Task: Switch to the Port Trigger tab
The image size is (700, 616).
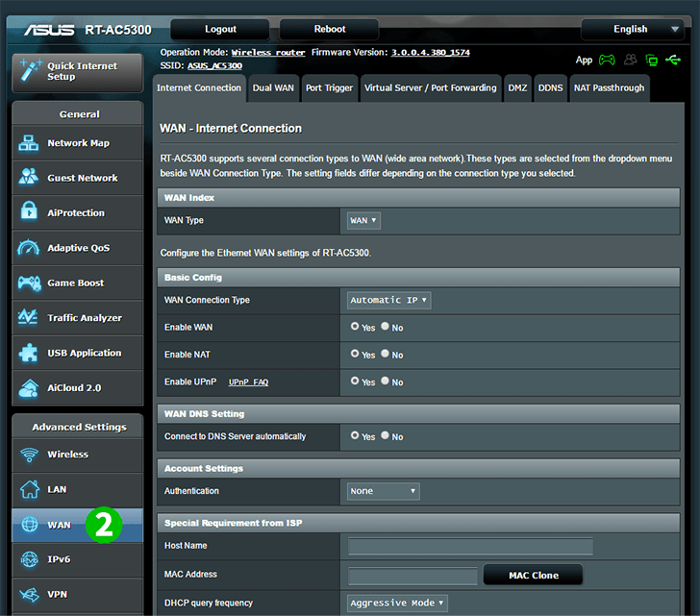Action: 329,87
